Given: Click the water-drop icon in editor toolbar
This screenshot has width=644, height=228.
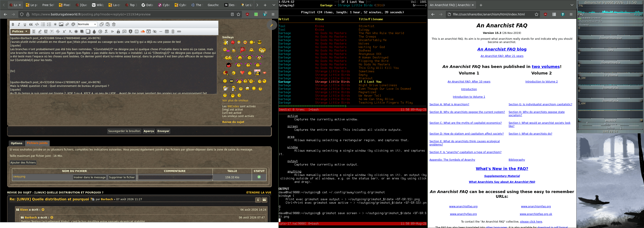Looking at the screenshot, I should 94,32.
